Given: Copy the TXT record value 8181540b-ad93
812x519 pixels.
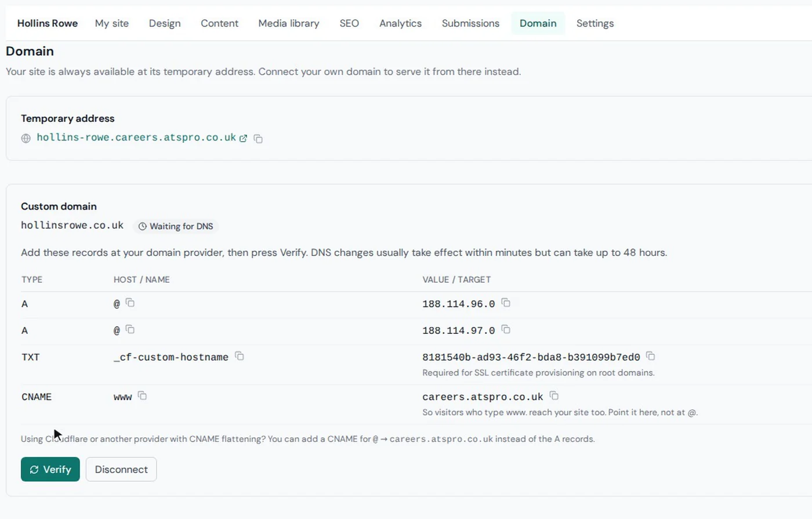Looking at the screenshot, I should click(x=650, y=356).
